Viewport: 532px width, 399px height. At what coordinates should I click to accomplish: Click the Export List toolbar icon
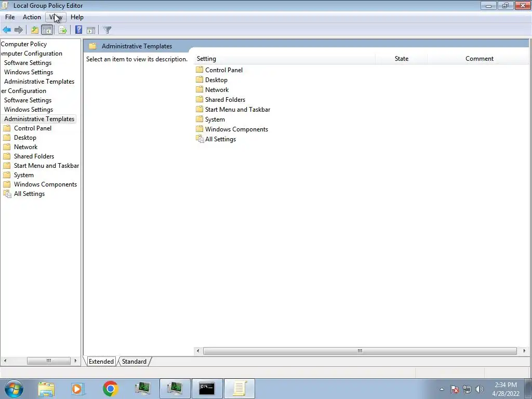[x=63, y=30]
